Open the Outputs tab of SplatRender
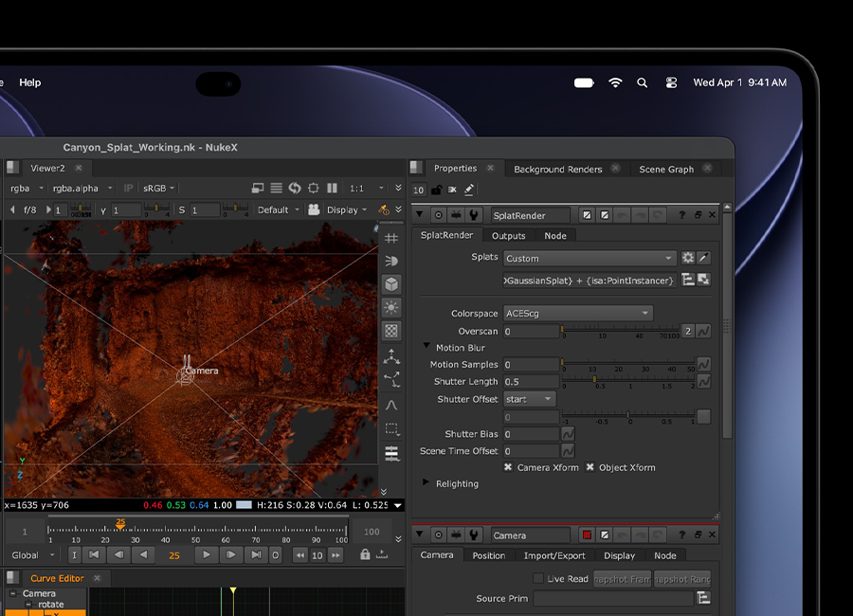The height and width of the screenshot is (616, 853). pos(509,236)
